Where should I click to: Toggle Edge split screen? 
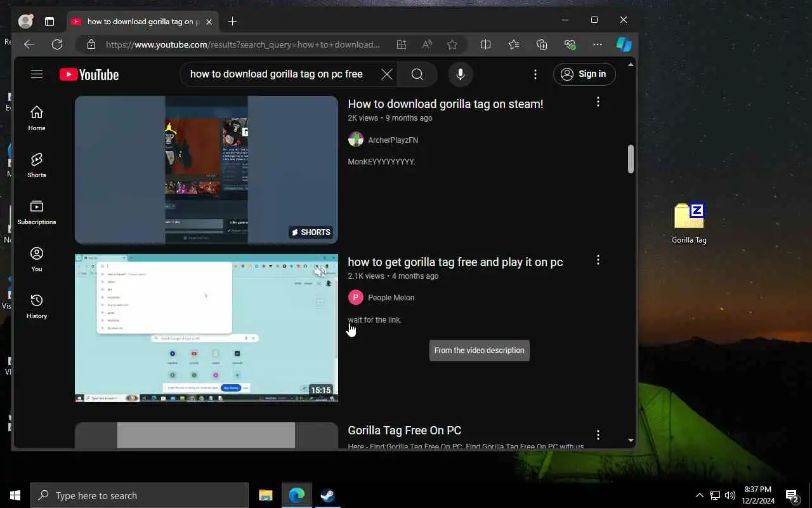click(485, 44)
